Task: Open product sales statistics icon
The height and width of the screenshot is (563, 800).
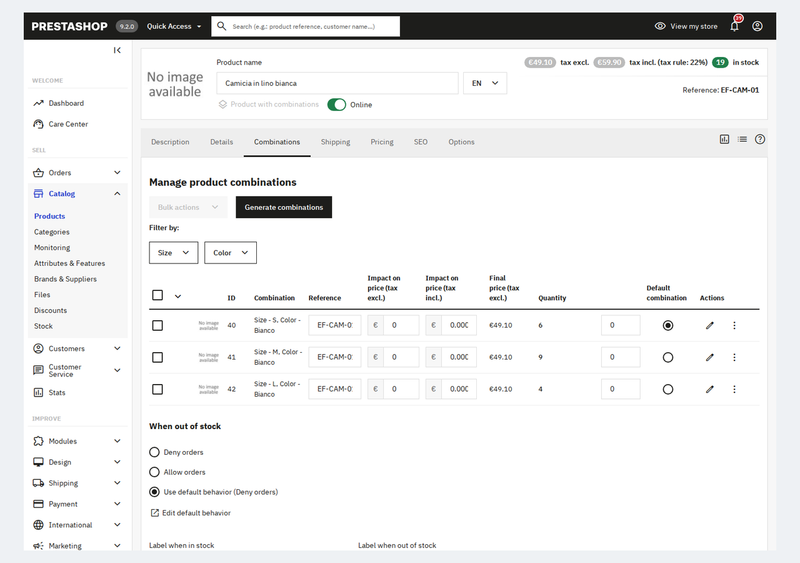Action: point(724,139)
